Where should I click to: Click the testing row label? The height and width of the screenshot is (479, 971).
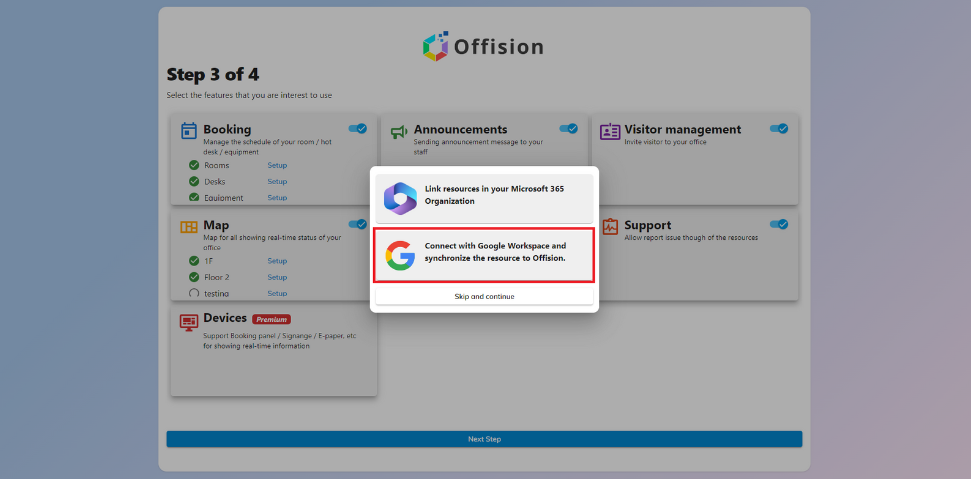217,293
